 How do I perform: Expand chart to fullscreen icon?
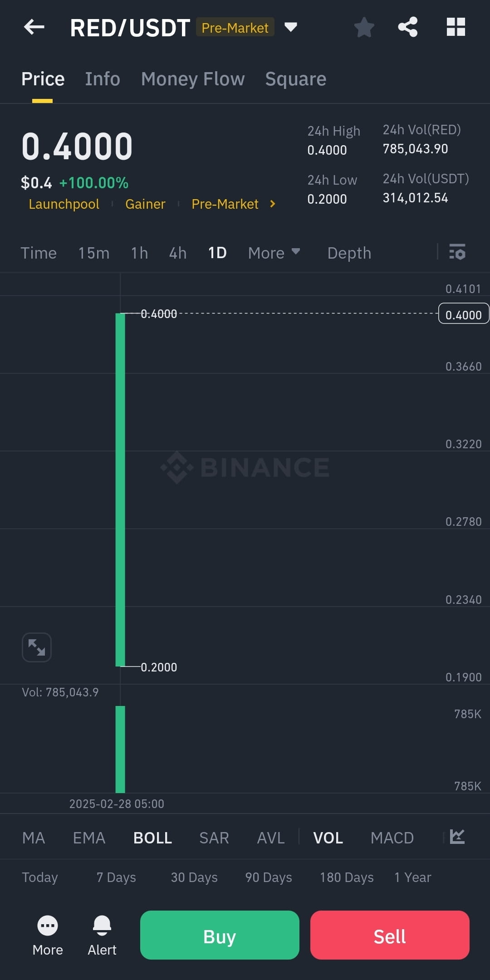tap(37, 647)
